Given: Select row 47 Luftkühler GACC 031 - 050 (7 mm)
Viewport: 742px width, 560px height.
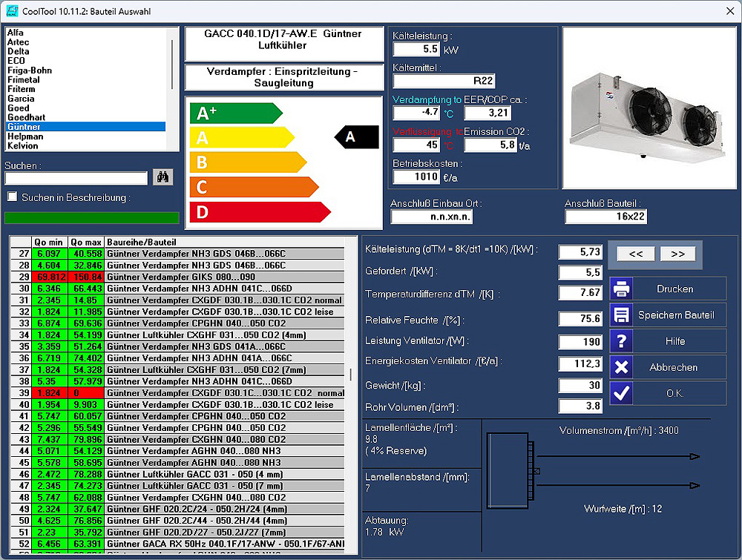Looking at the screenshot, I should coord(178,486).
